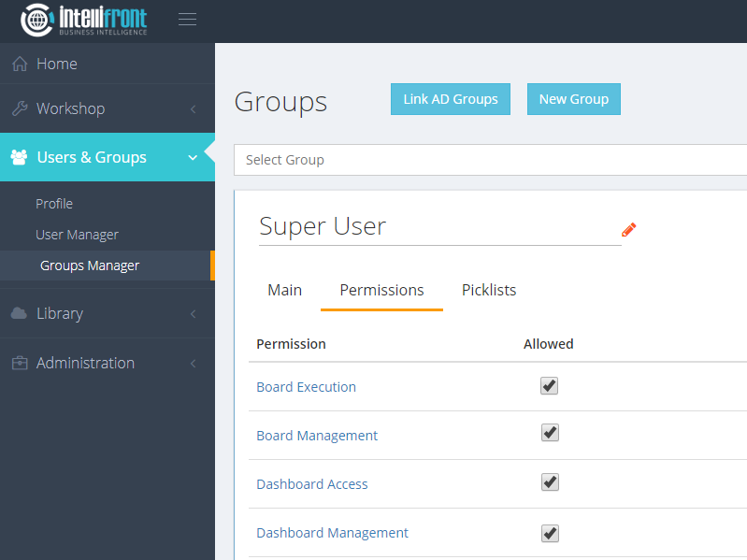Click the Workshop wrench icon
Viewport: 747px width, 560px height.
[x=20, y=108]
